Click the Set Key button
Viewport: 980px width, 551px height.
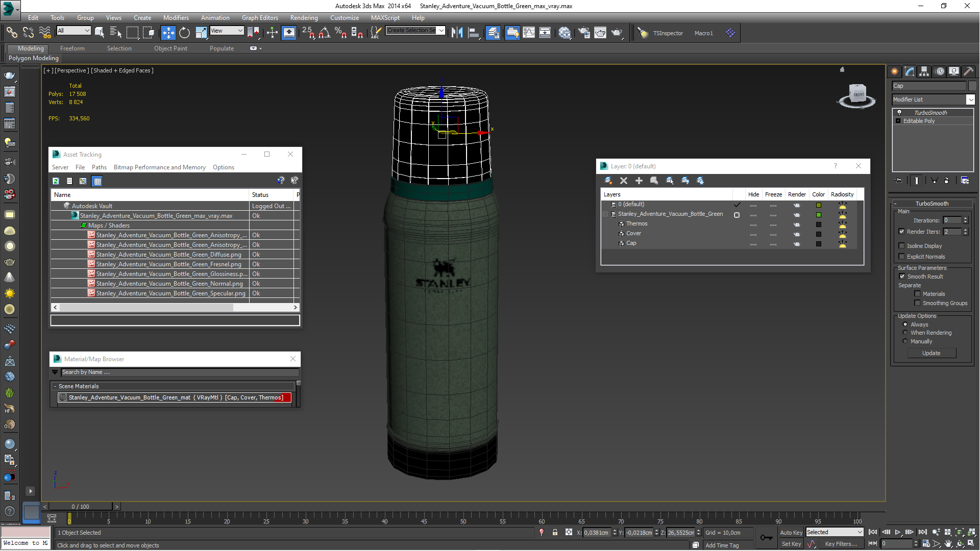click(x=791, y=544)
